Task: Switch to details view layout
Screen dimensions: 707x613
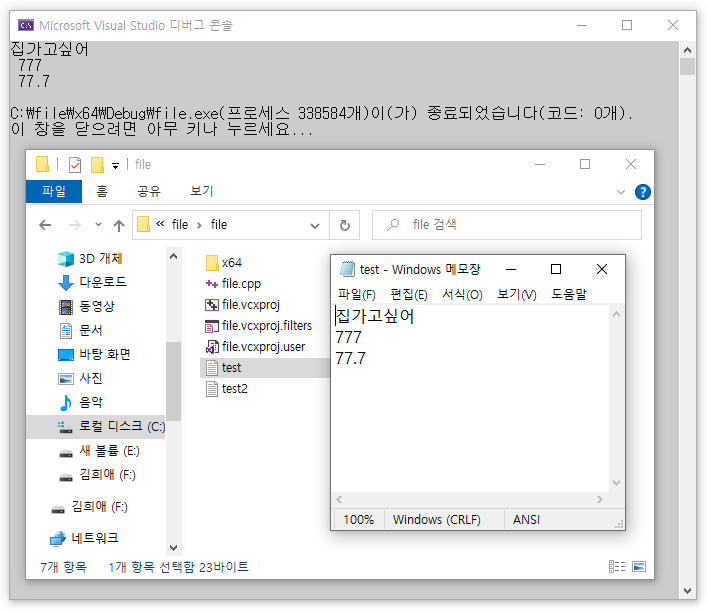Action: (617, 567)
